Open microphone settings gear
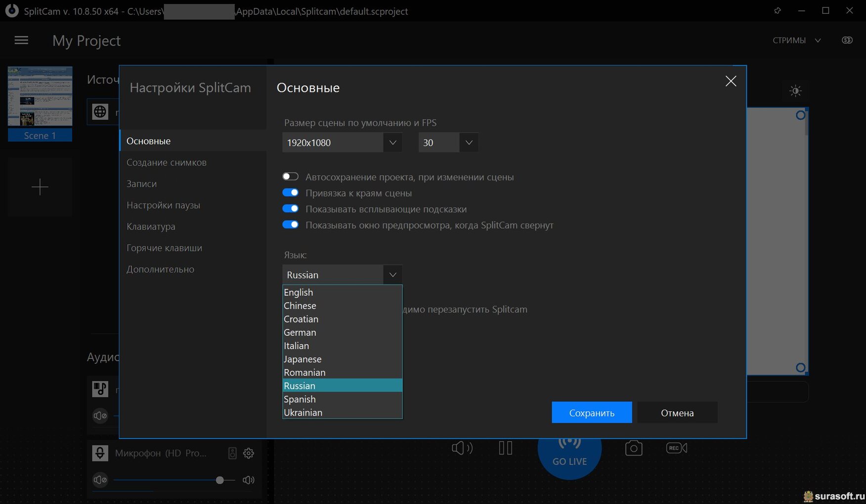Screen dimensions: 866x504 (x=249, y=453)
